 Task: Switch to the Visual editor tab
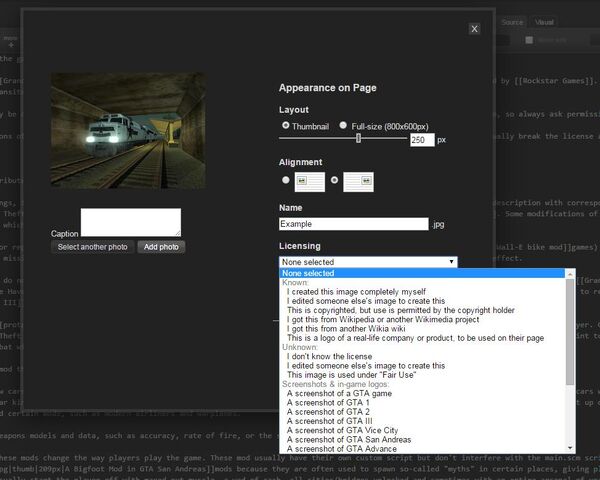[544, 22]
